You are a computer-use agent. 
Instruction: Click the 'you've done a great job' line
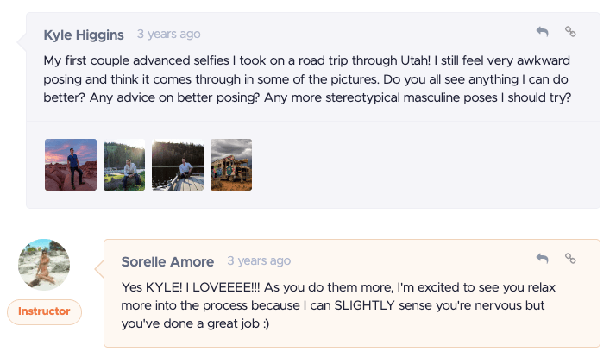coord(195,323)
